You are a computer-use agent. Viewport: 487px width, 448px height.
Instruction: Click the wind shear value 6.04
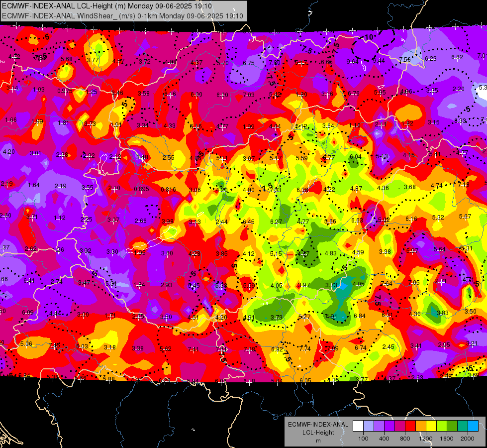coord(355,156)
